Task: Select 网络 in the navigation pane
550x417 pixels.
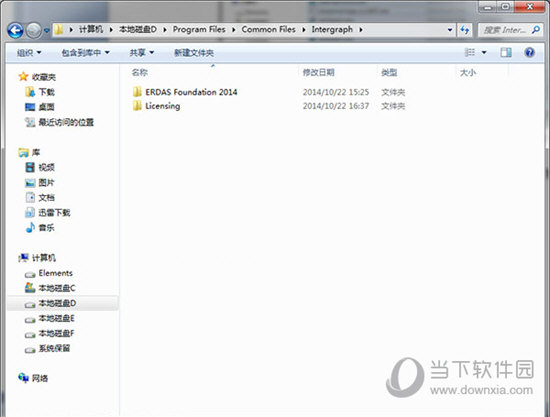Action: (40, 378)
